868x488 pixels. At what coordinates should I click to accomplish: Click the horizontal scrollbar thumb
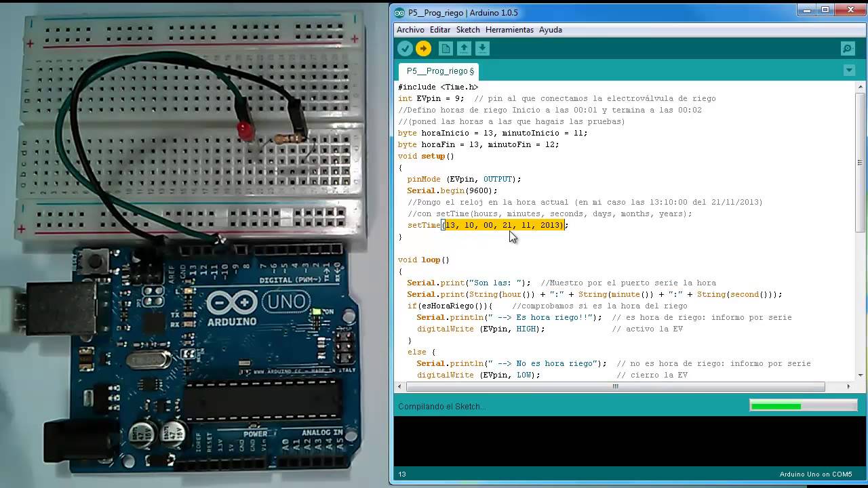(615, 386)
